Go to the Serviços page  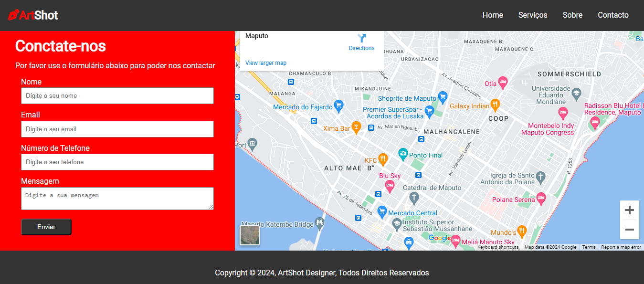[533, 15]
